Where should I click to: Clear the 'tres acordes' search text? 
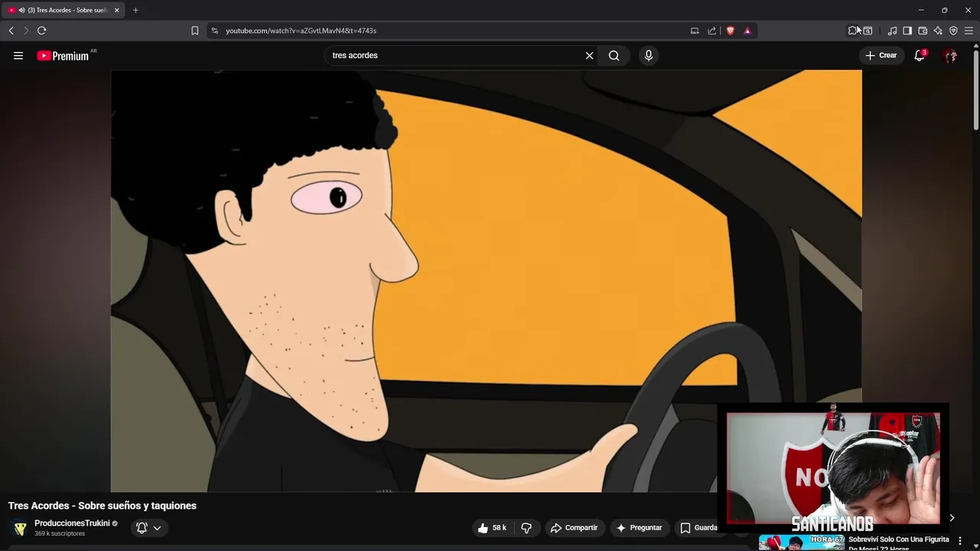coord(590,55)
